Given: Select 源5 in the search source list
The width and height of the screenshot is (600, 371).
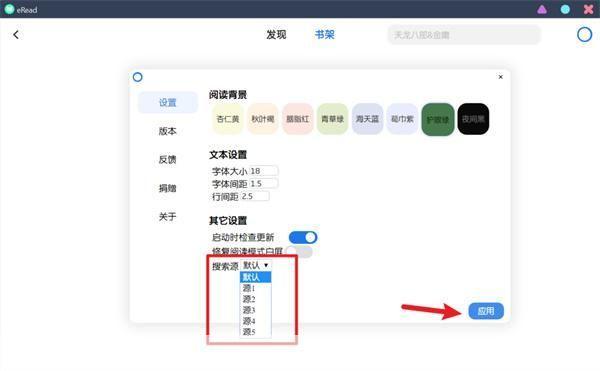Looking at the screenshot, I should pyautogui.click(x=256, y=332).
